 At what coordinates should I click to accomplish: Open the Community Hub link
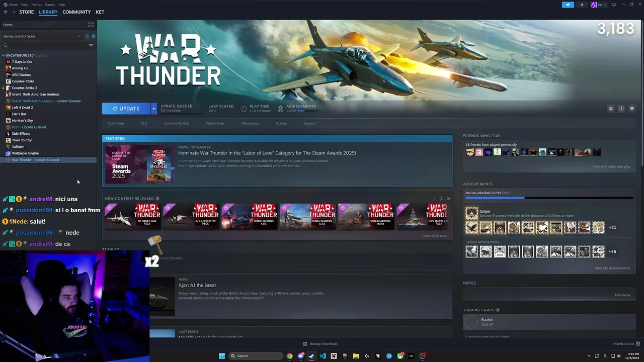(x=177, y=123)
